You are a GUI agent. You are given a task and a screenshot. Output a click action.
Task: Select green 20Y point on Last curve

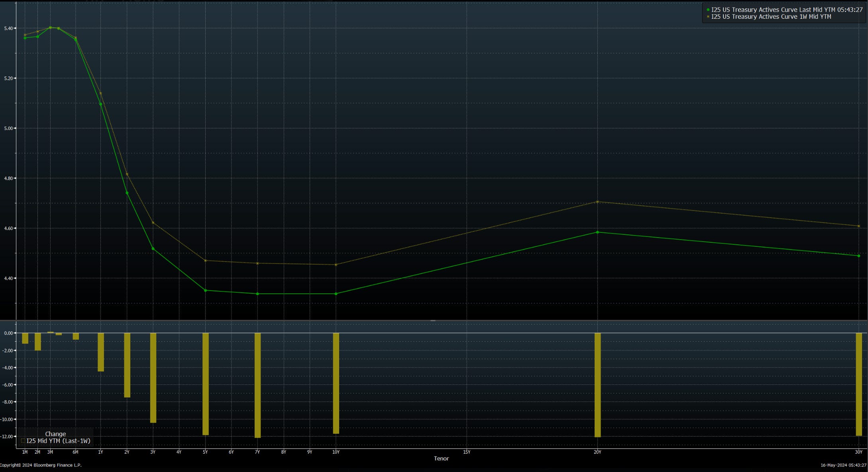[597, 232]
